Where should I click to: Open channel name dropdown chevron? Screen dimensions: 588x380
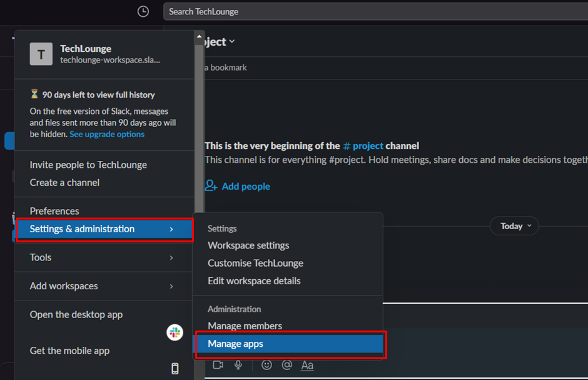click(x=232, y=41)
